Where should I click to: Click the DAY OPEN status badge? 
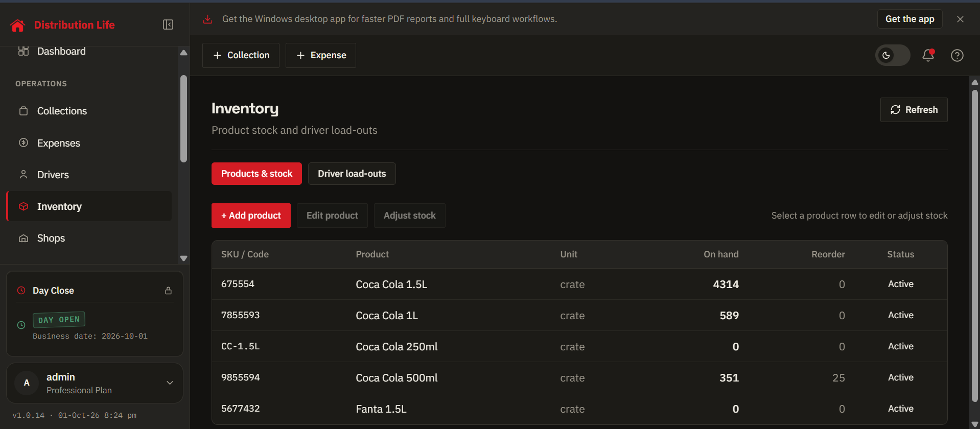coord(59,320)
